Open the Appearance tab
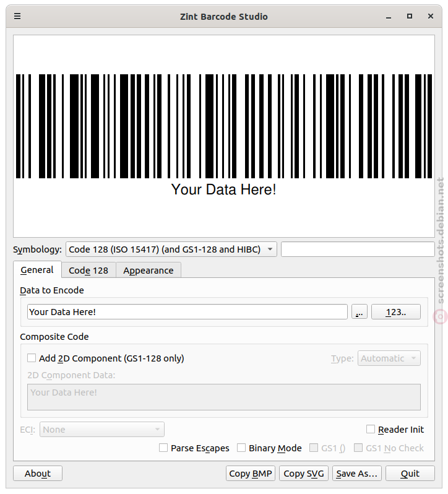The height and width of the screenshot is (494, 448). (149, 271)
